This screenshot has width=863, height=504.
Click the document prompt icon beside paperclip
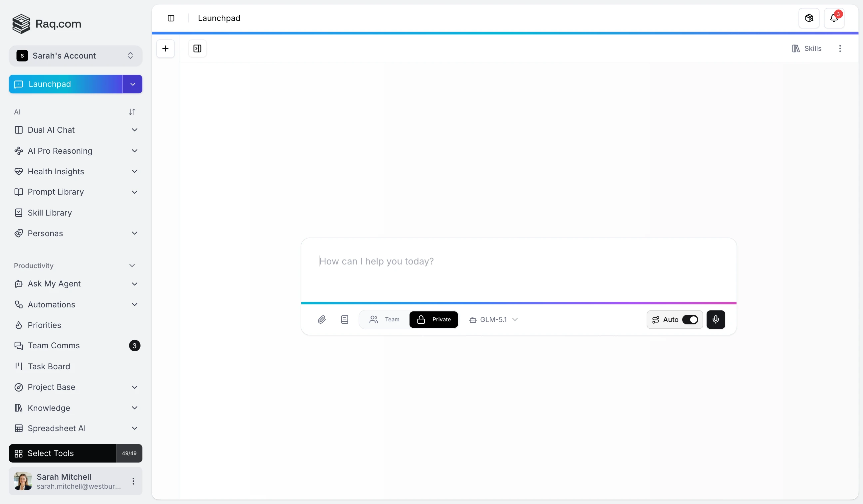point(345,319)
